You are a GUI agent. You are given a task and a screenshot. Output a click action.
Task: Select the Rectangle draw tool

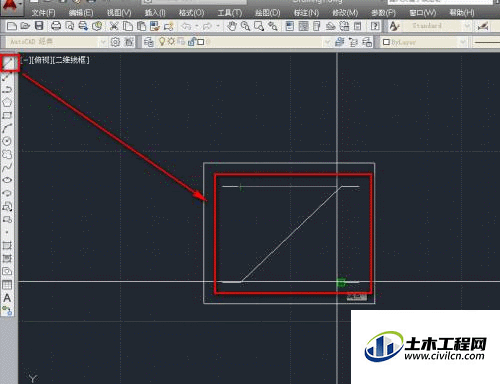7,115
